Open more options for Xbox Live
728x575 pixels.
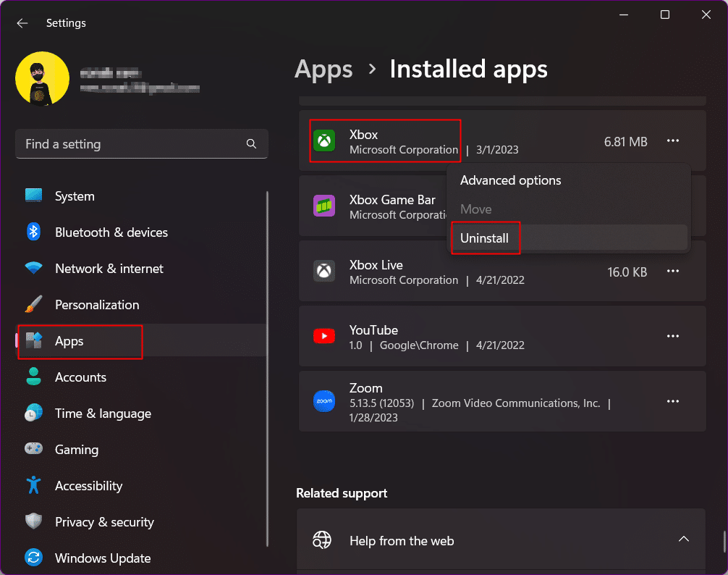(x=673, y=272)
